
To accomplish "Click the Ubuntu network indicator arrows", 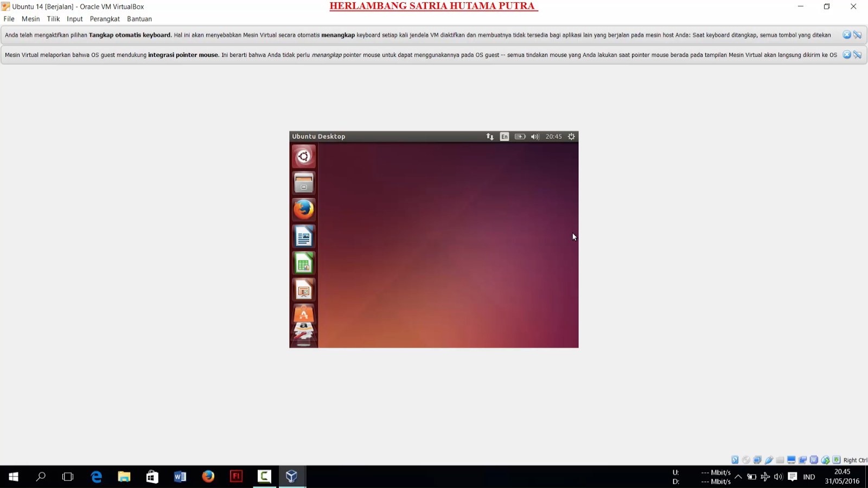I will [x=490, y=137].
